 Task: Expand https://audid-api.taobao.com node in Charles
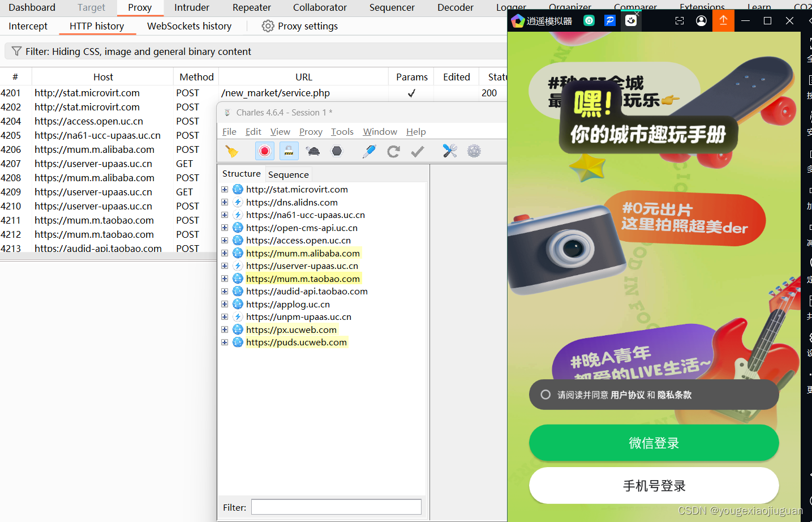tap(225, 291)
